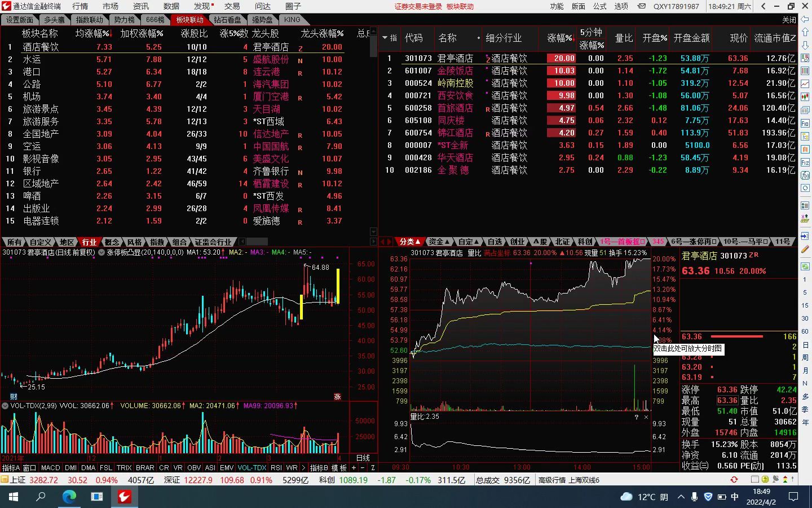The image size is (812, 508).
Task: Click the red refresh icon in status bar
Action: point(734,480)
